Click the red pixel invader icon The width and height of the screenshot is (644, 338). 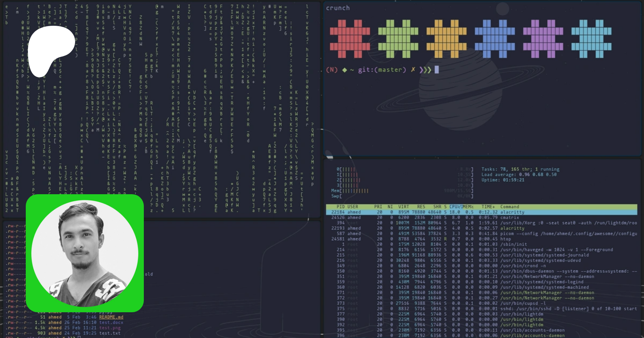tap(350, 39)
